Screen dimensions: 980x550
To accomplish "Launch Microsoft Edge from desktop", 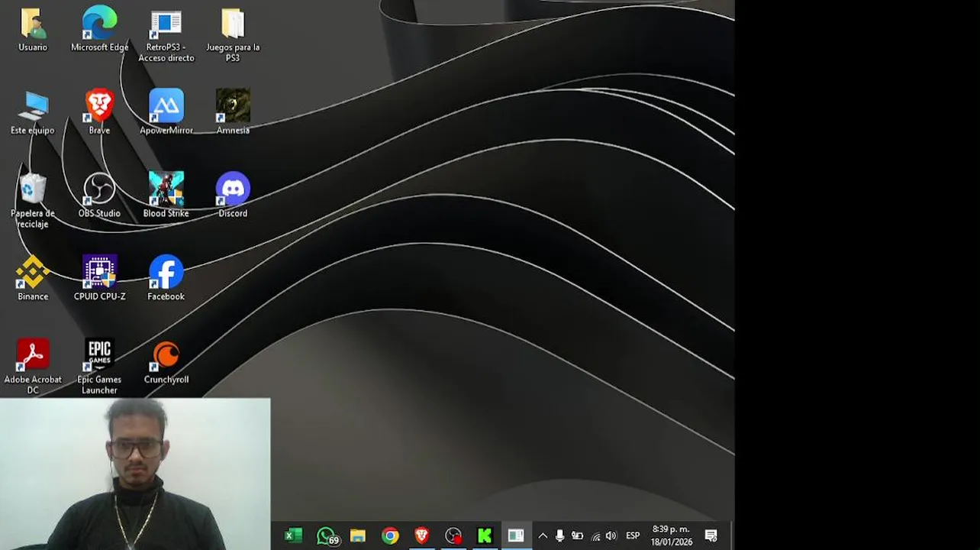I will point(99,23).
